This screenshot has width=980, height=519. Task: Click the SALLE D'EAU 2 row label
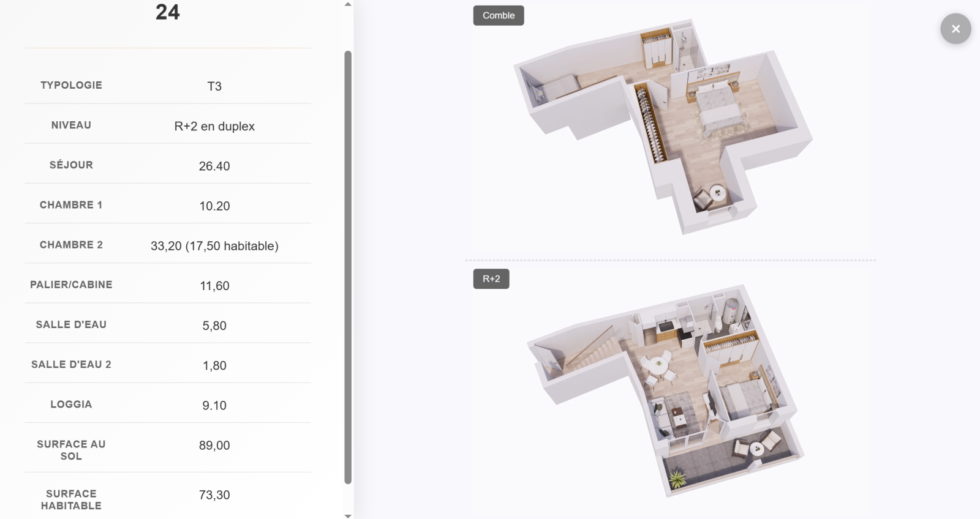tap(71, 364)
